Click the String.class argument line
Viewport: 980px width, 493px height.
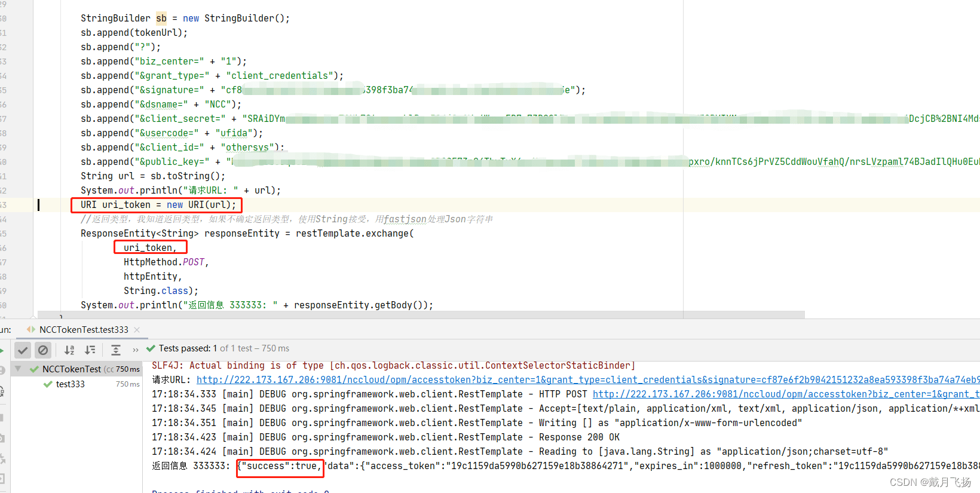161,291
